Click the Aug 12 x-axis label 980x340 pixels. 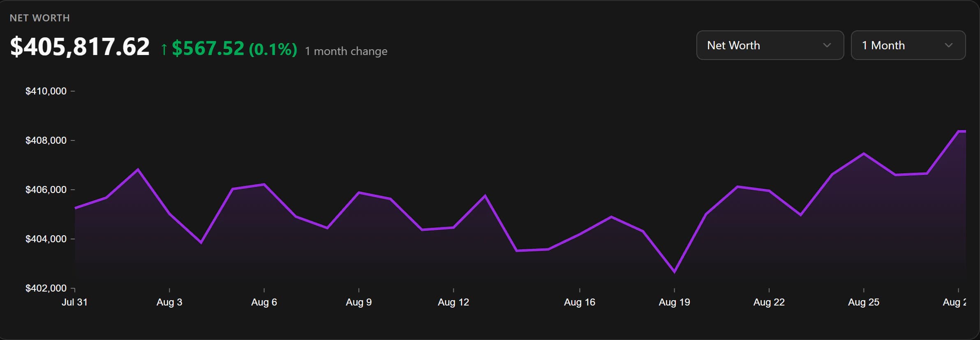click(453, 302)
